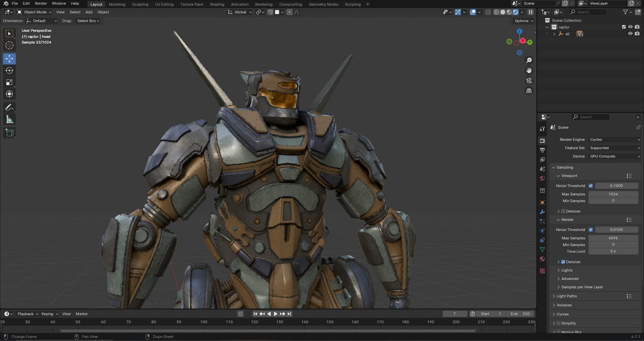The width and height of the screenshot is (644, 341).
Task: Open the Modifiers properties tab
Action: 542,212
